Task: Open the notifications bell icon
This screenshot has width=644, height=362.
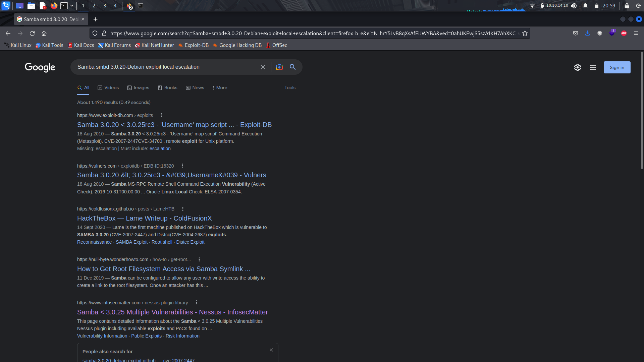Action: click(x=585, y=6)
